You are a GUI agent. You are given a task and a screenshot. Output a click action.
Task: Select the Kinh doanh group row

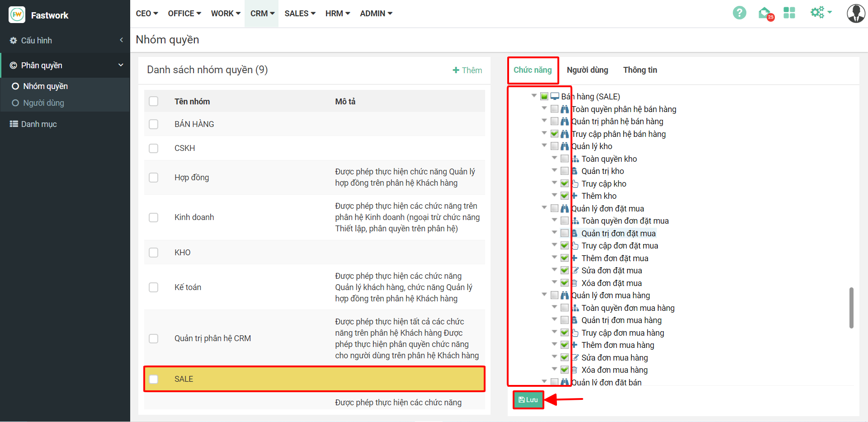coord(194,217)
